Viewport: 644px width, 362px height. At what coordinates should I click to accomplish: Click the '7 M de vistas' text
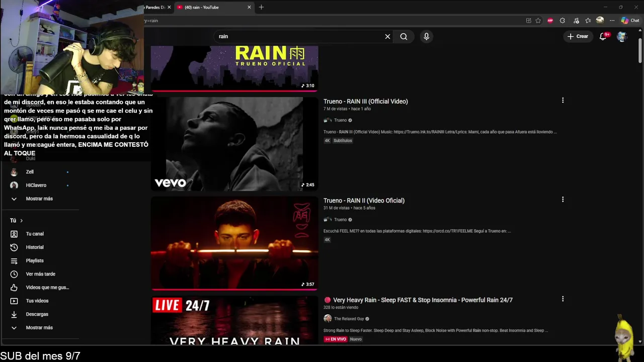(x=336, y=109)
